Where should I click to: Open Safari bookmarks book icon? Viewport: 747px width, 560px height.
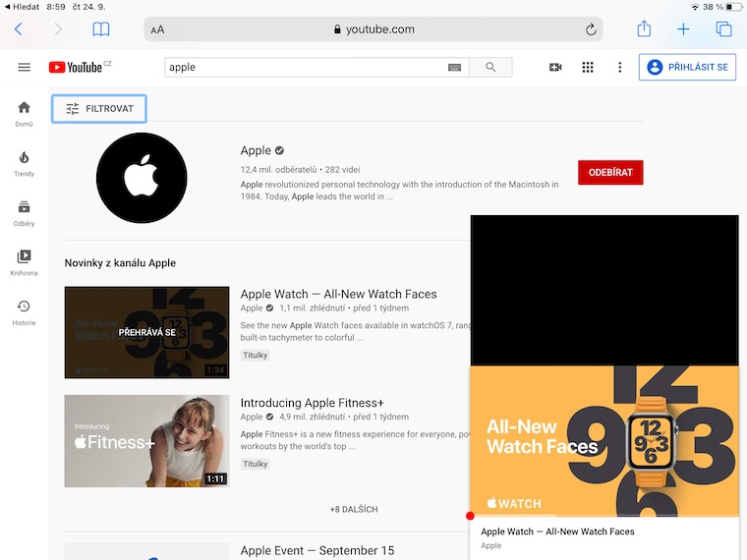(101, 29)
